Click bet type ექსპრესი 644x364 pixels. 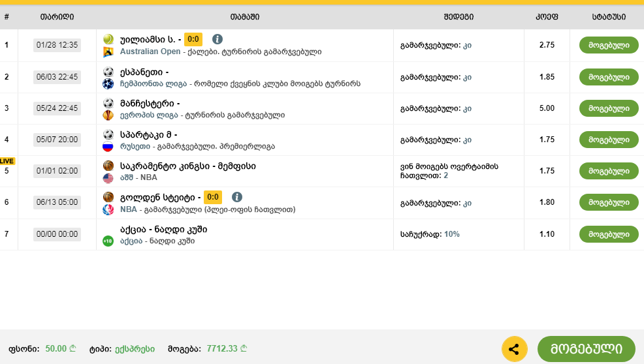[x=135, y=349]
